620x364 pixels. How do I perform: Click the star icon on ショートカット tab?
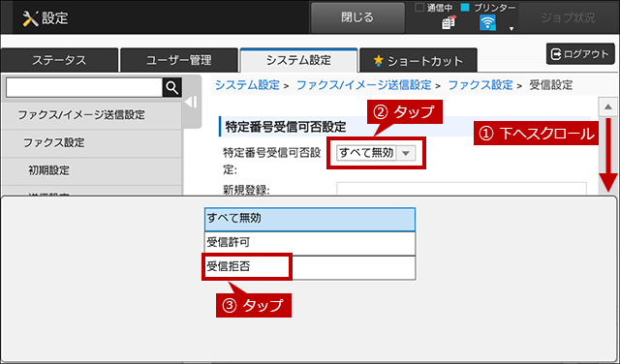pos(379,60)
